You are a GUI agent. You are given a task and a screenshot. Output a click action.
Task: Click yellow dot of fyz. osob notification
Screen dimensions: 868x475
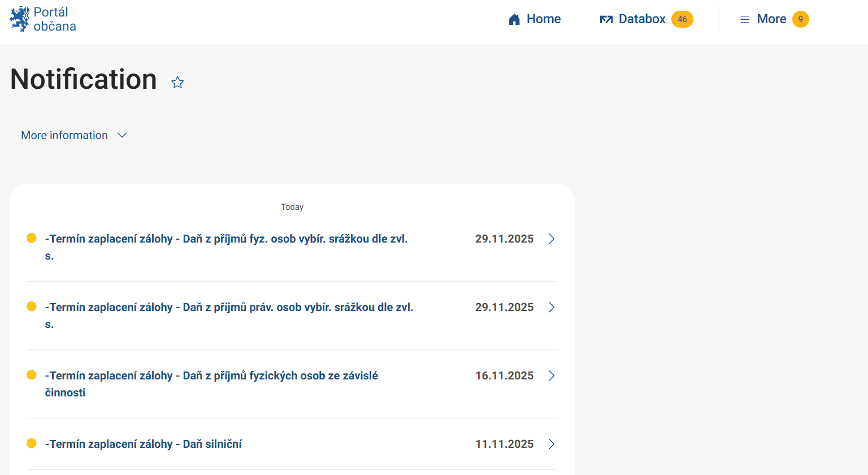point(32,238)
